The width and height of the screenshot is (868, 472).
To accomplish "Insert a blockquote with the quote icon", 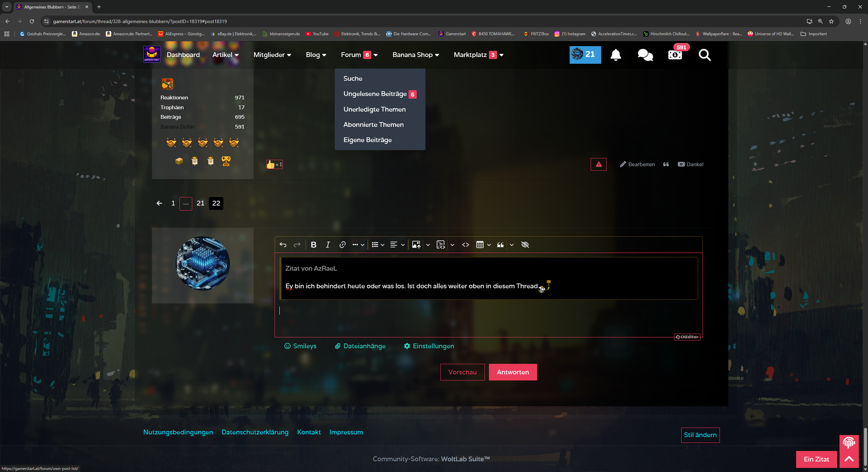I will pyautogui.click(x=500, y=245).
